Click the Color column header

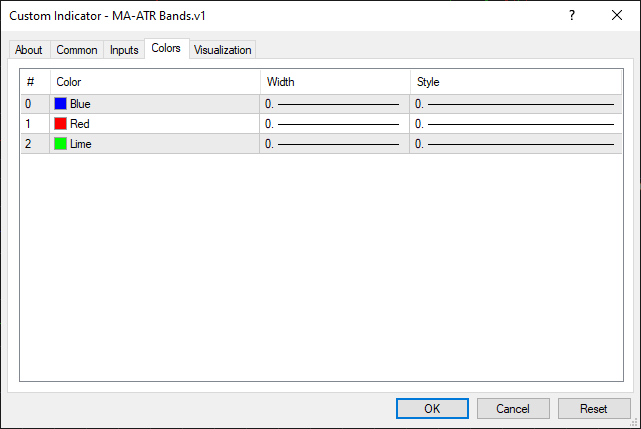click(154, 82)
